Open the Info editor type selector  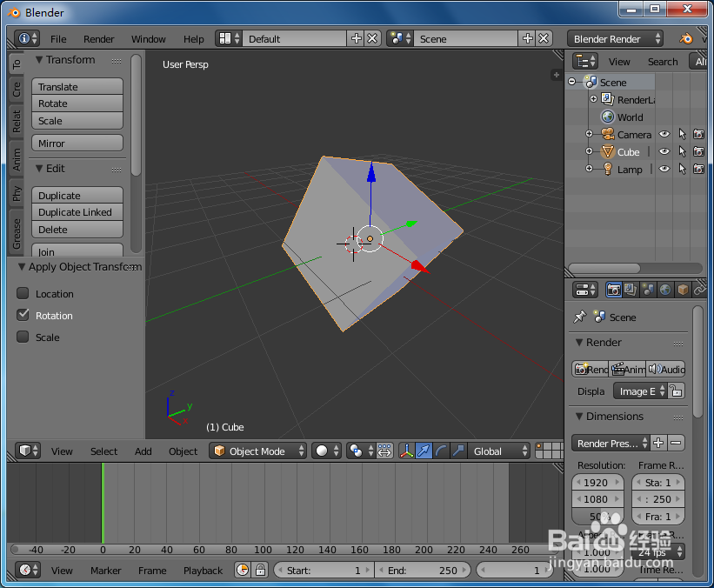[x=27, y=39]
